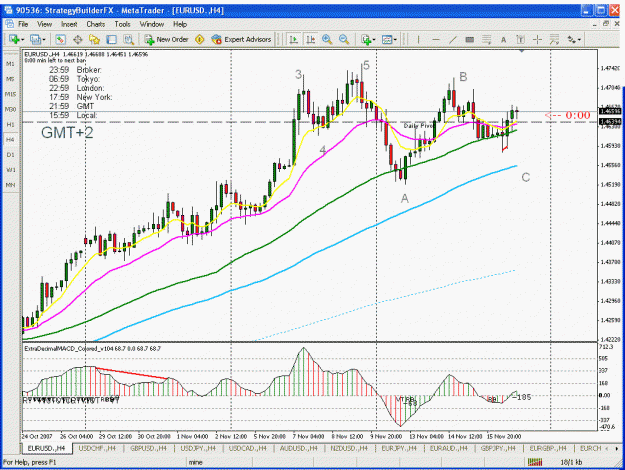Open the View menu

point(45,24)
